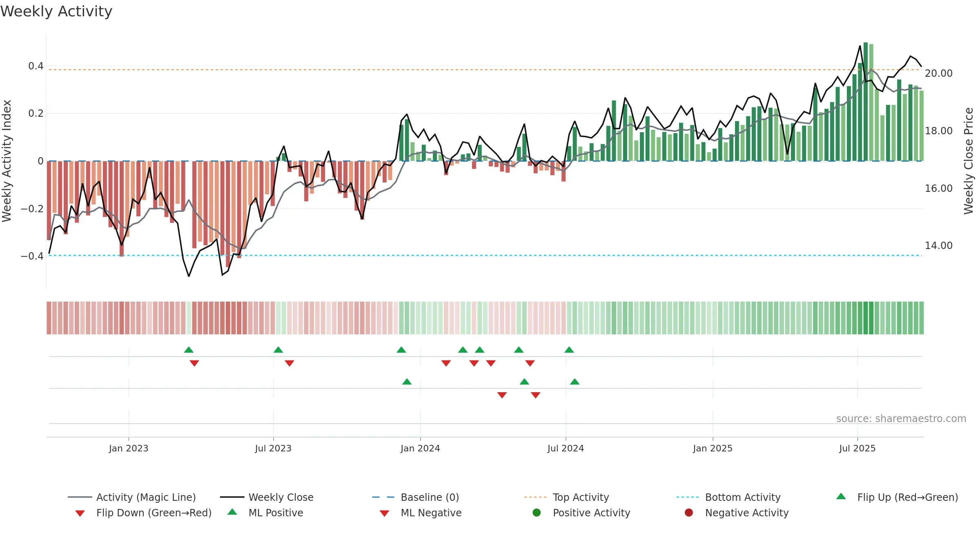Viewport: 980px width, 551px height.
Task: Click the "18.00" price axis label
Action: 939,131
